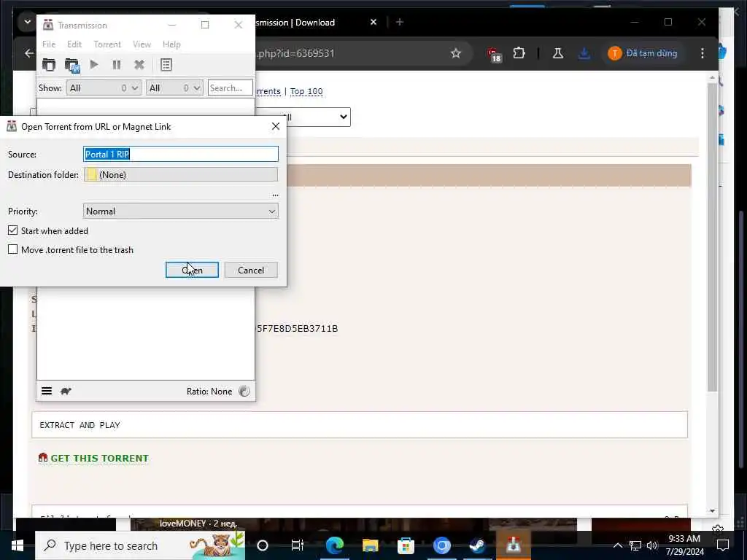Click the browser address bar URL
747x560 pixels.
tap(295, 53)
